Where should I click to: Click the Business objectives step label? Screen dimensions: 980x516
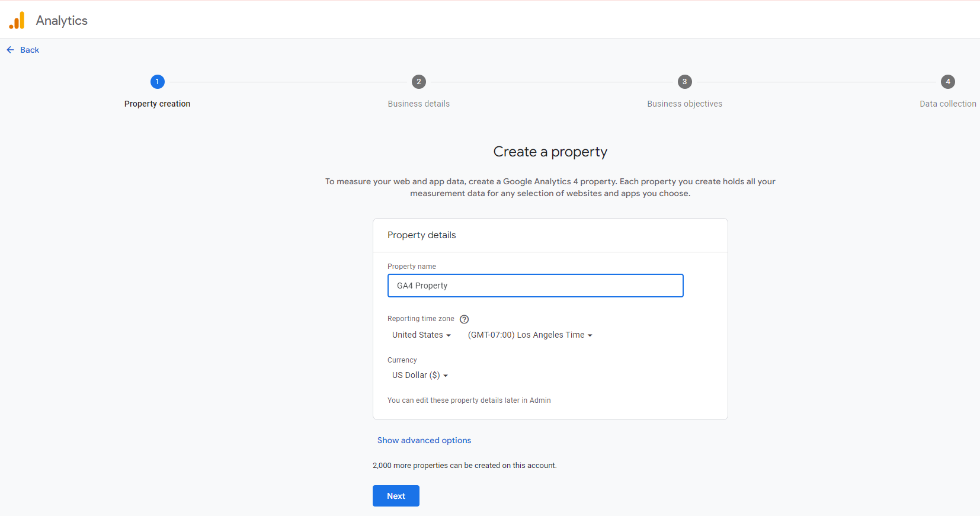685,104
